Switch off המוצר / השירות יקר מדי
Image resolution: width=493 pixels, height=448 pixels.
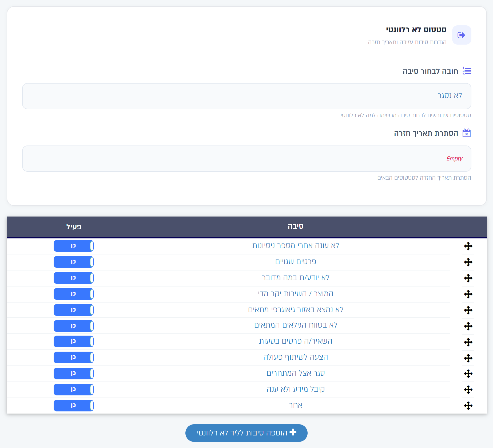[74, 294]
